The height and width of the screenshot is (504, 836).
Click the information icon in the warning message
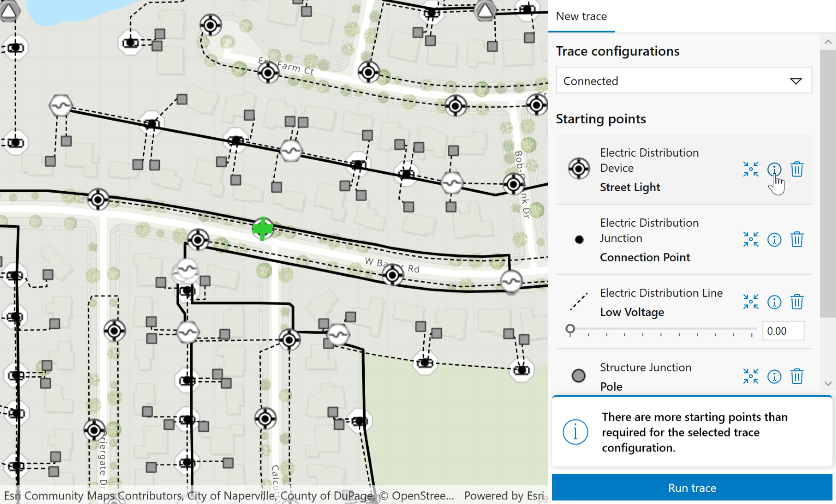[575, 432]
